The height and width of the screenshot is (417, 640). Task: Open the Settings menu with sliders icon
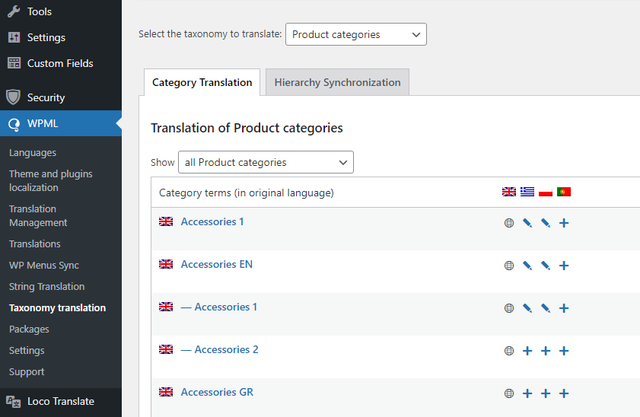pos(61,38)
